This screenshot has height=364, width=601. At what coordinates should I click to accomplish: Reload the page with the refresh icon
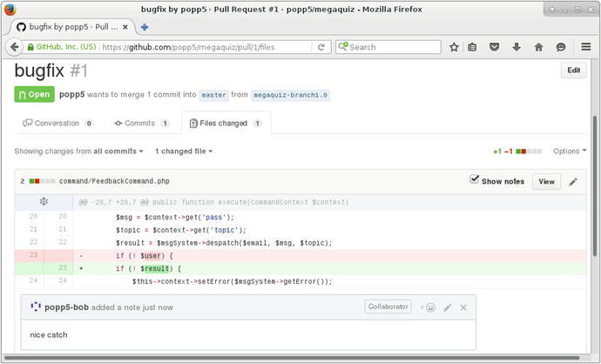321,47
